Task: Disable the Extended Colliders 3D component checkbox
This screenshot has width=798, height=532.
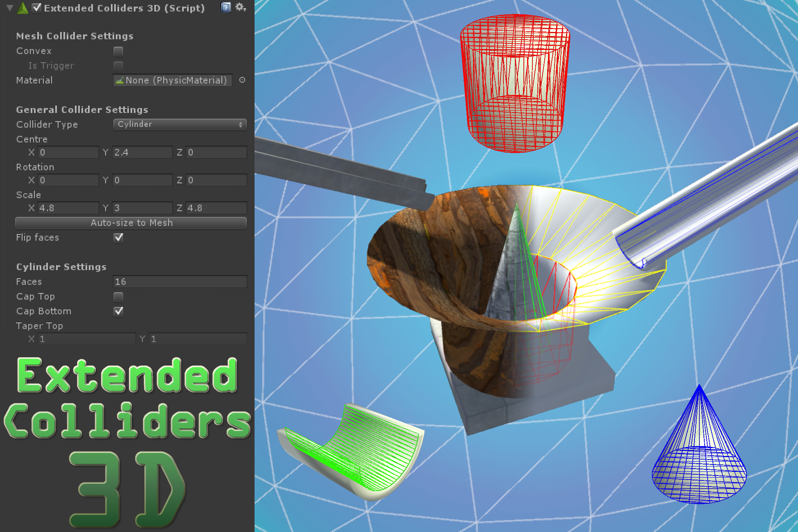Action: (37, 8)
